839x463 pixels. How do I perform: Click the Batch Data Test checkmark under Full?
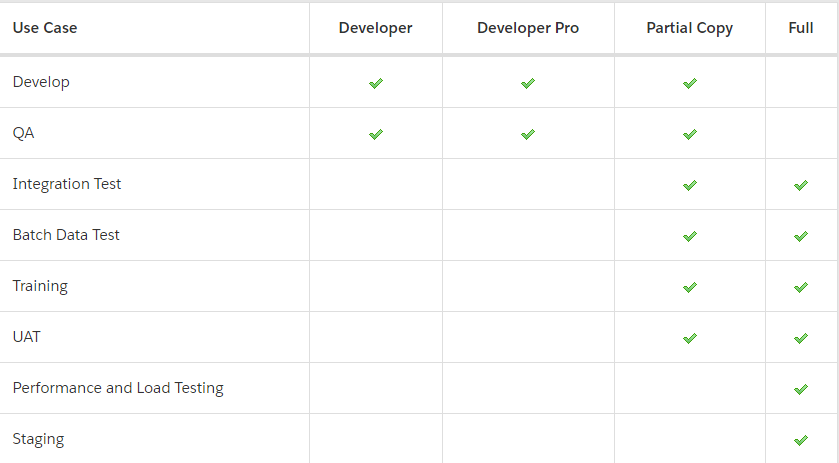click(800, 236)
